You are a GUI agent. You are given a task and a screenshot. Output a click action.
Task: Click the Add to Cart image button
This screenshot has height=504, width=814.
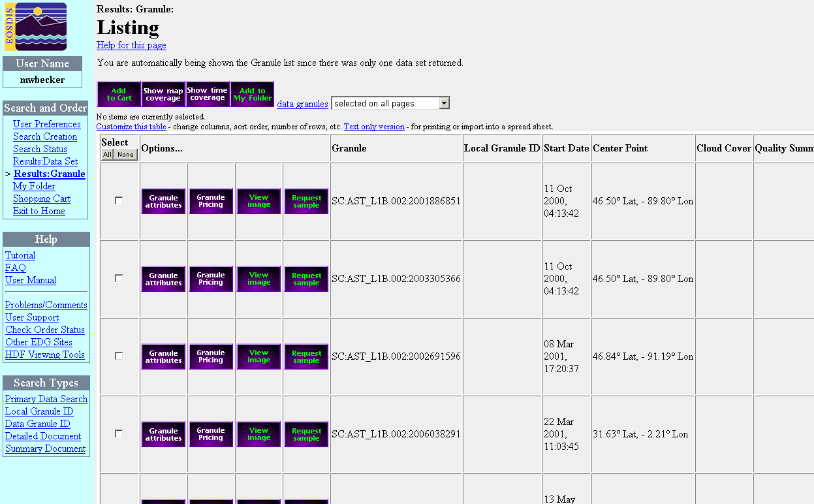(119, 95)
